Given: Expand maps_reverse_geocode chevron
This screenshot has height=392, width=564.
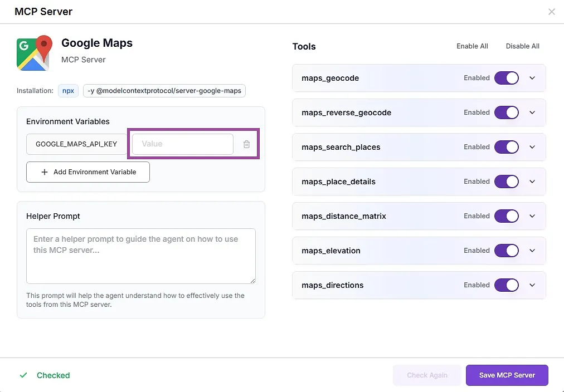Looking at the screenshot, I should [532, 112].
